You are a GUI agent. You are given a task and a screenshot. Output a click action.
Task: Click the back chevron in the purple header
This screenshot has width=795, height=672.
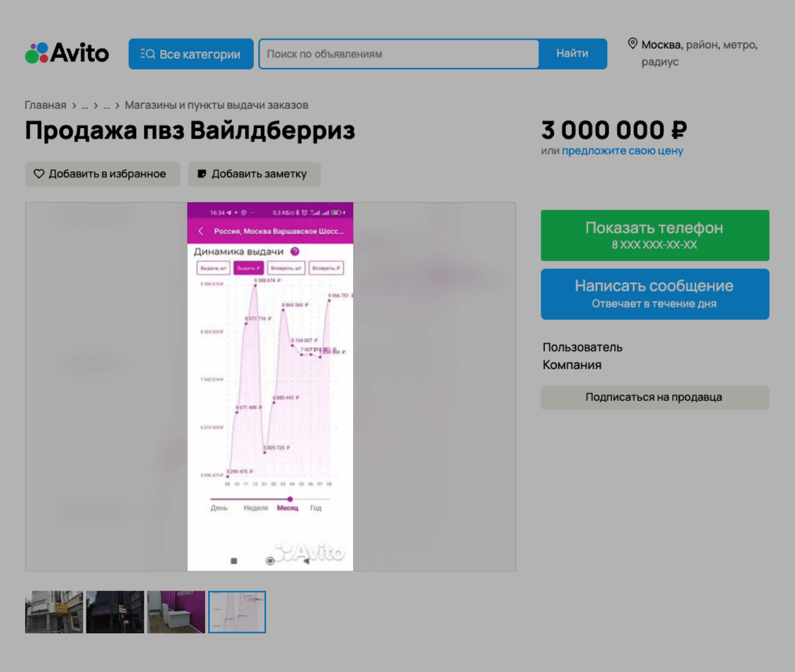tap(199, 231)
